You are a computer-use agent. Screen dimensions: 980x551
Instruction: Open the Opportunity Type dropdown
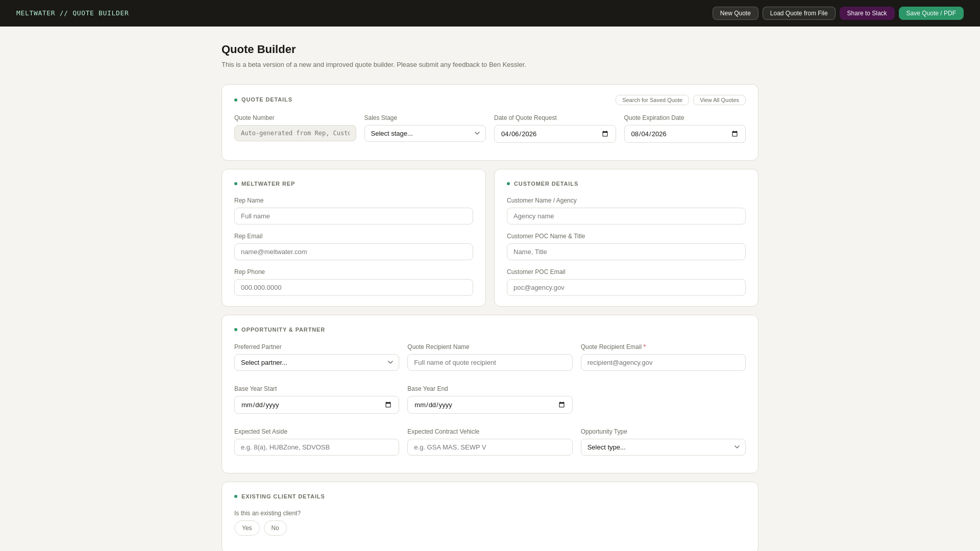pos(663,447)
